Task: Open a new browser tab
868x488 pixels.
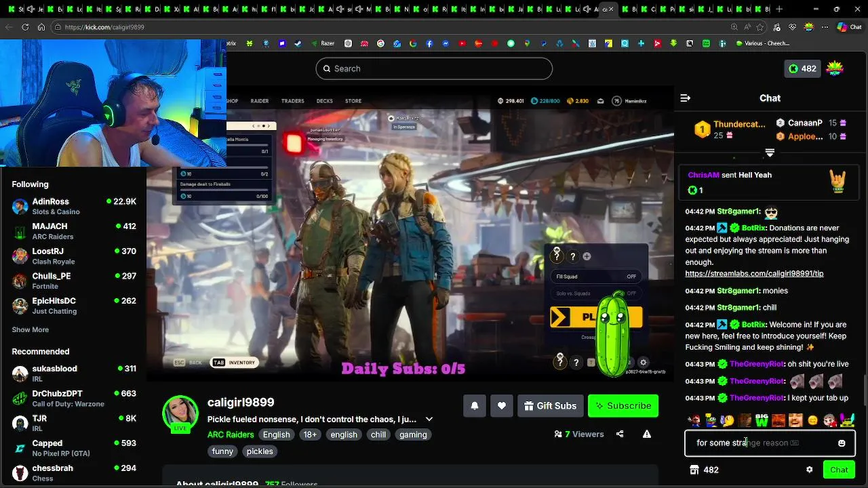Action: point(779,9)
